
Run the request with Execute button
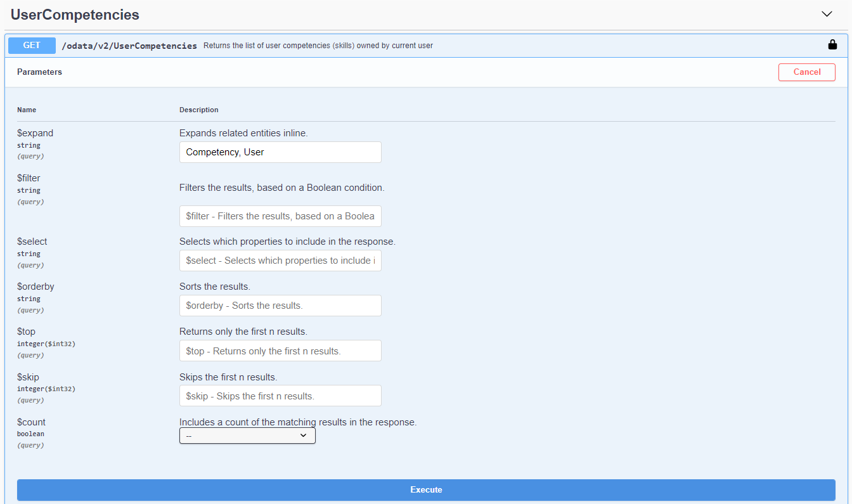(426, 489)
